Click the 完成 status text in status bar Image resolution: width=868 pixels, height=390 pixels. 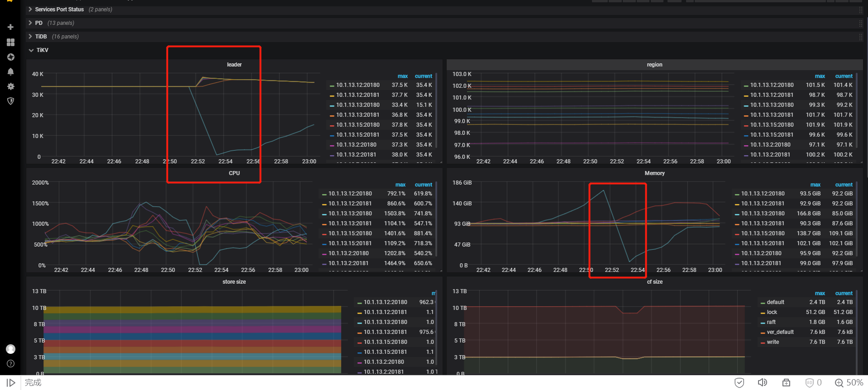[33, 383]
